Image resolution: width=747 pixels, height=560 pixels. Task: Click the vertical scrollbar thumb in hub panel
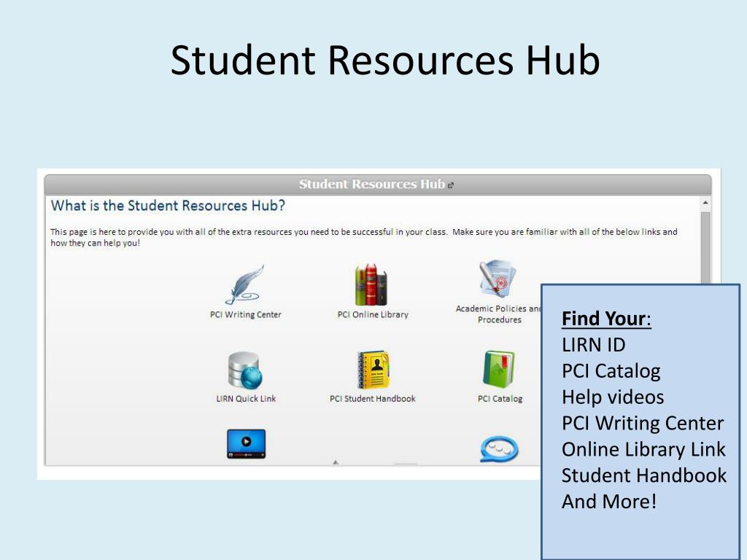(x=705, y=248)
